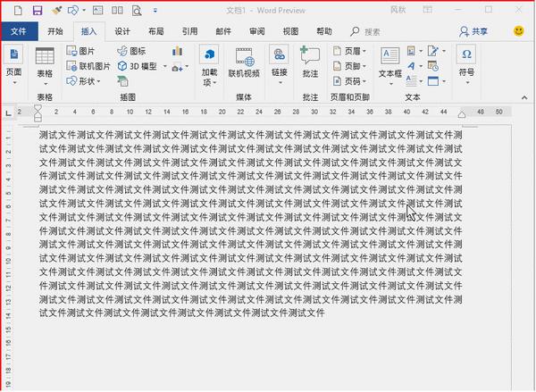Click the tab selector at ruler's left end
The height and width of the screenshot is (392, 536).
8,113
